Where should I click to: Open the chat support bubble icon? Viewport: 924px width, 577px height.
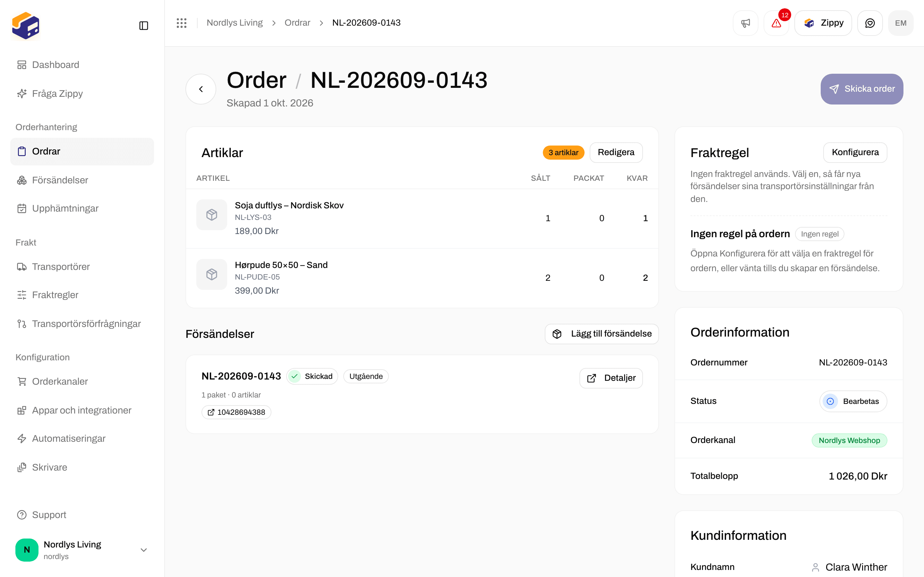[870, 23]
